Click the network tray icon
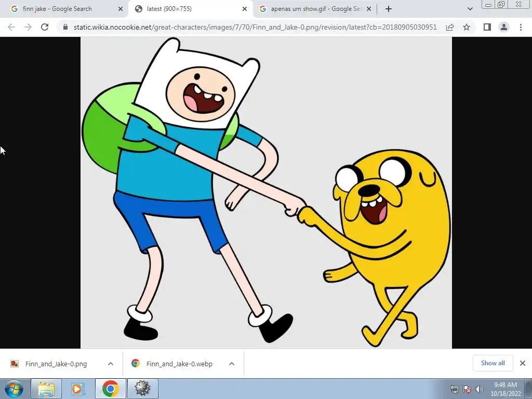Screen dimensions: 532x399 (x=455, y=389)
